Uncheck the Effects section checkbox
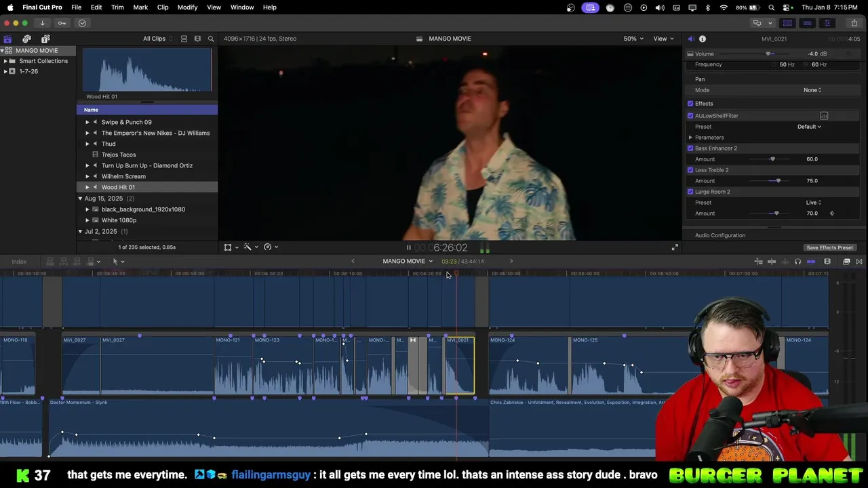This screenshot has height=488, width=868. (x=690, y=104)
